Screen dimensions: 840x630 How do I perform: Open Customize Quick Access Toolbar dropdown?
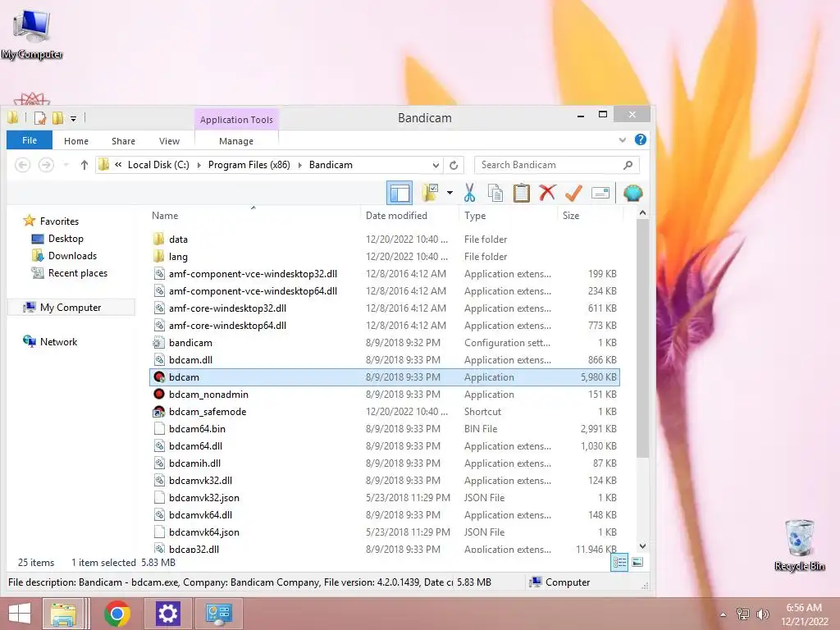(73, 118)
